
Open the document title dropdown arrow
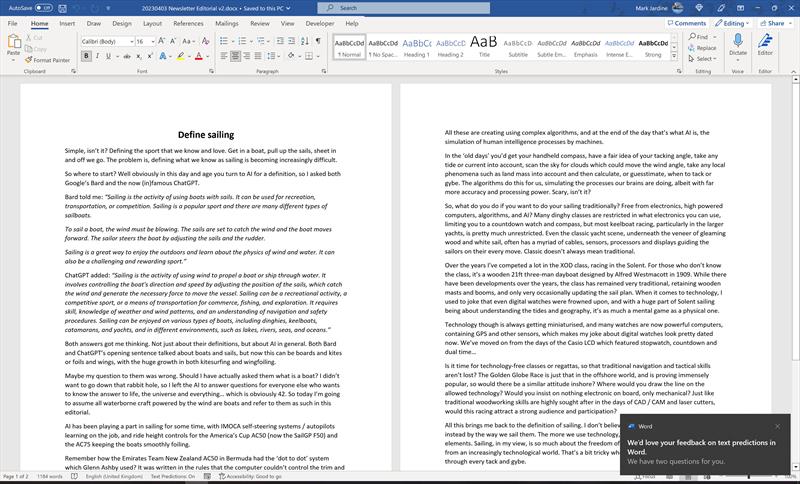pyautogui.click(x=288, y=8)
